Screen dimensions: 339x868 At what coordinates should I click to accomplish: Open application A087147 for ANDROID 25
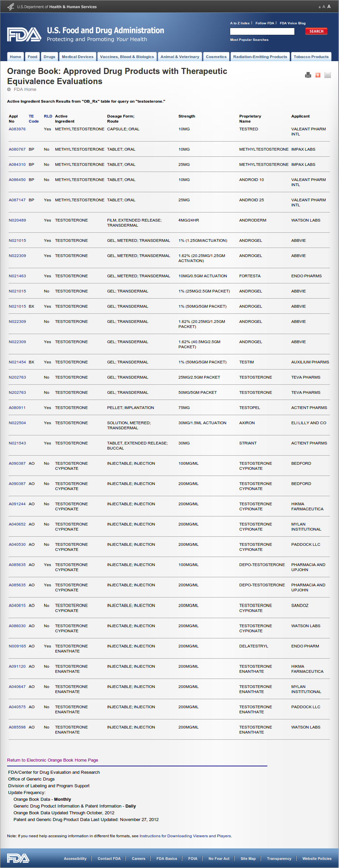(17, 200)
